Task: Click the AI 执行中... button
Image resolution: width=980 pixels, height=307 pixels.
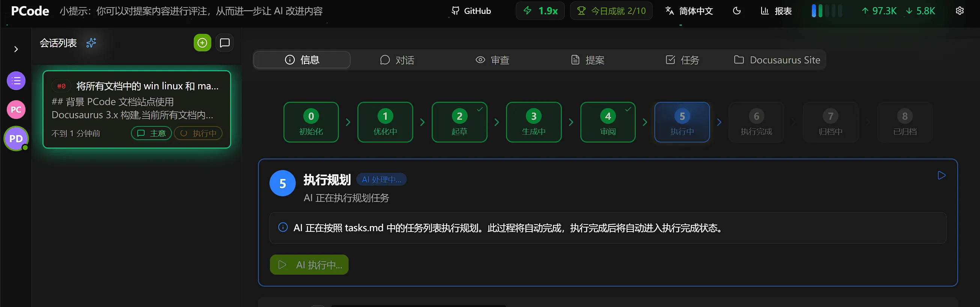Action: pos(309,265)
